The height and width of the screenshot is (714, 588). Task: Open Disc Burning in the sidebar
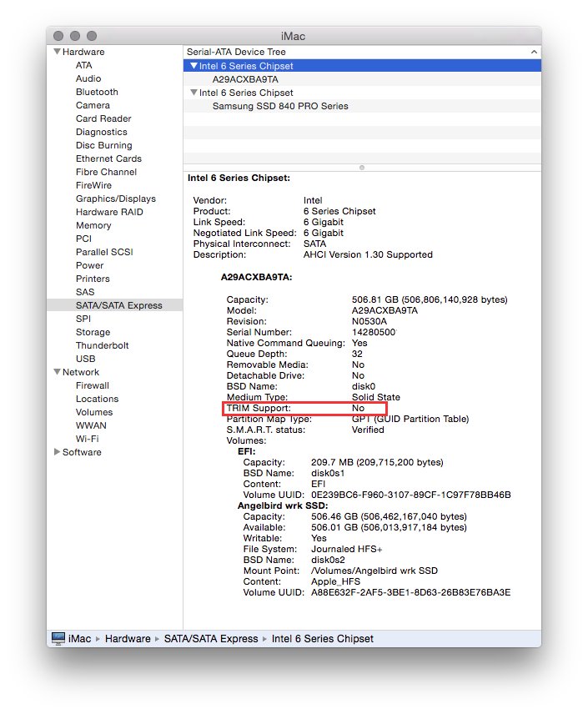(x=104, y=145)
